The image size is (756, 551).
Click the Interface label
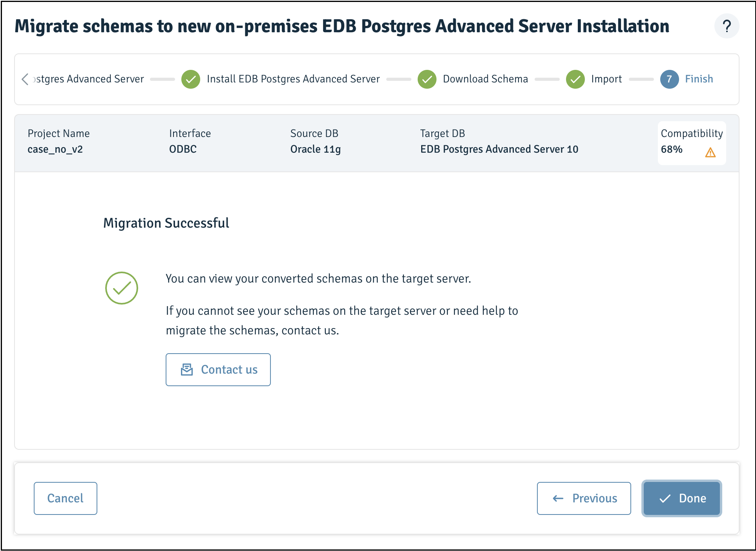coord(190,133)
